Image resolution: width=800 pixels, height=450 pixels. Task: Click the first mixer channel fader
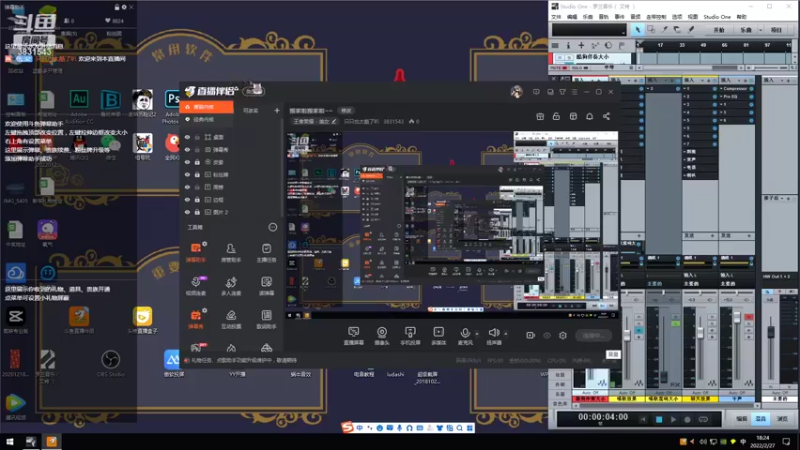[627, 334]
